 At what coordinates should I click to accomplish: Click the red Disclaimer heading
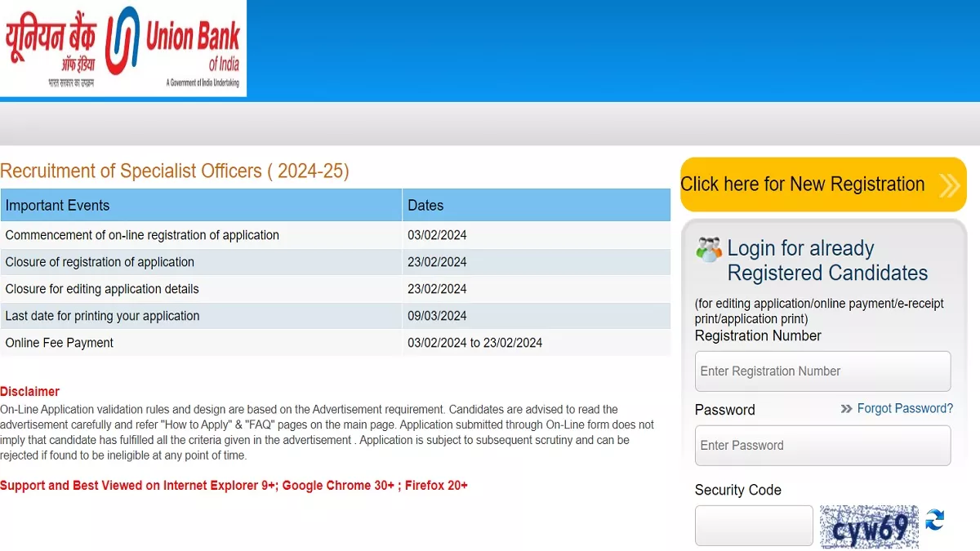coord(30,392)
